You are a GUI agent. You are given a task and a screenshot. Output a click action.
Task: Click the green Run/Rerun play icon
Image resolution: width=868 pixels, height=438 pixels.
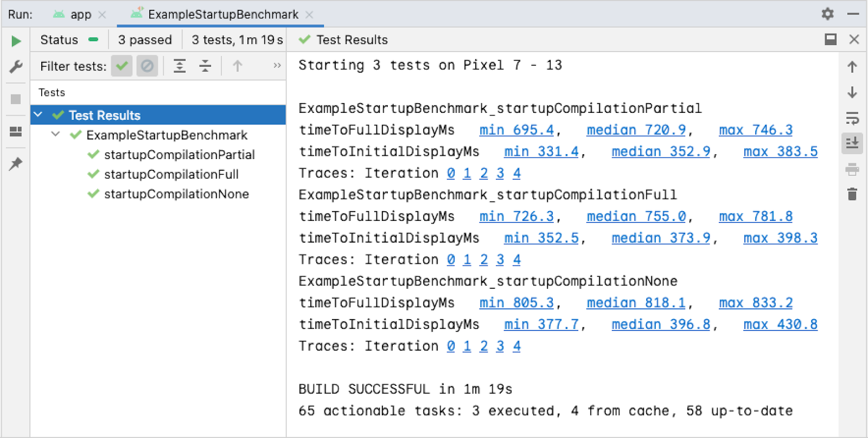(16, 41)
